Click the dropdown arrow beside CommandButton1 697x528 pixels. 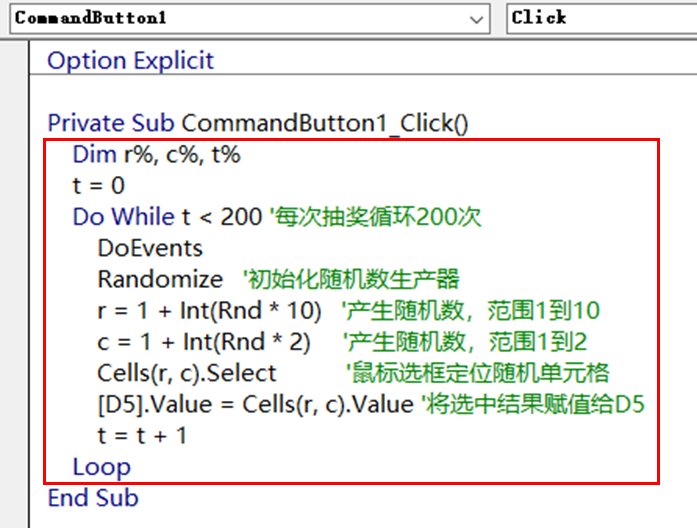[477, 19]
